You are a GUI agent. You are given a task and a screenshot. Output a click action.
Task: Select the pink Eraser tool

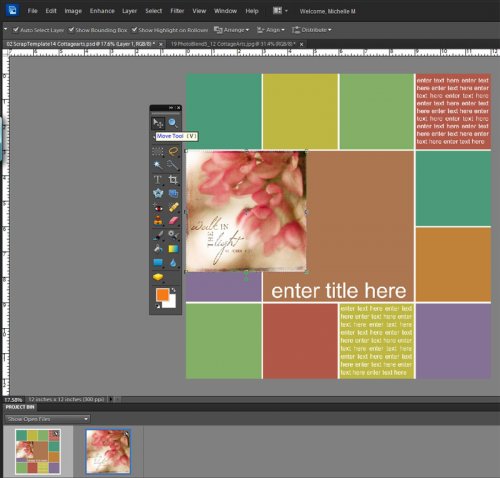click(173, 220)
